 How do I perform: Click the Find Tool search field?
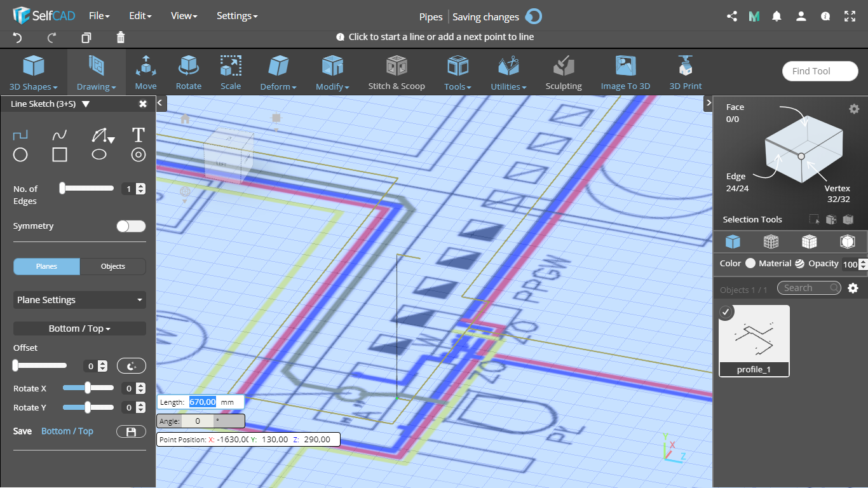click(820, 71)
